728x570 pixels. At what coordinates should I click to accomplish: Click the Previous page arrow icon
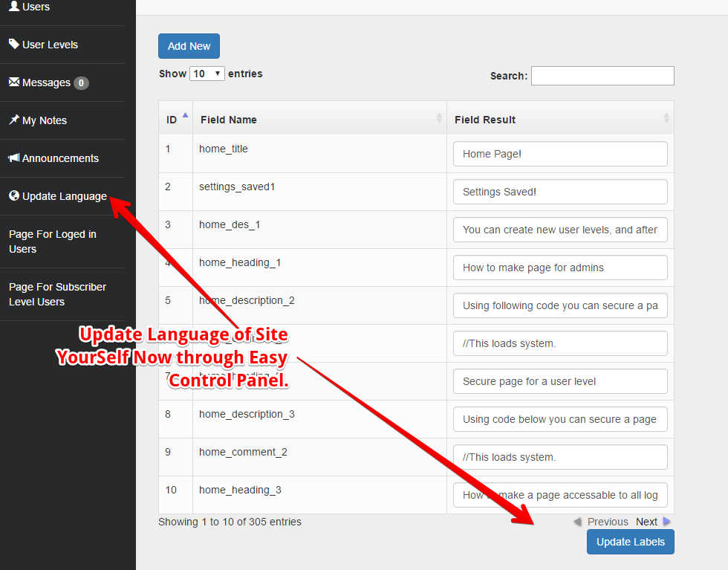[x=577, y=522]
